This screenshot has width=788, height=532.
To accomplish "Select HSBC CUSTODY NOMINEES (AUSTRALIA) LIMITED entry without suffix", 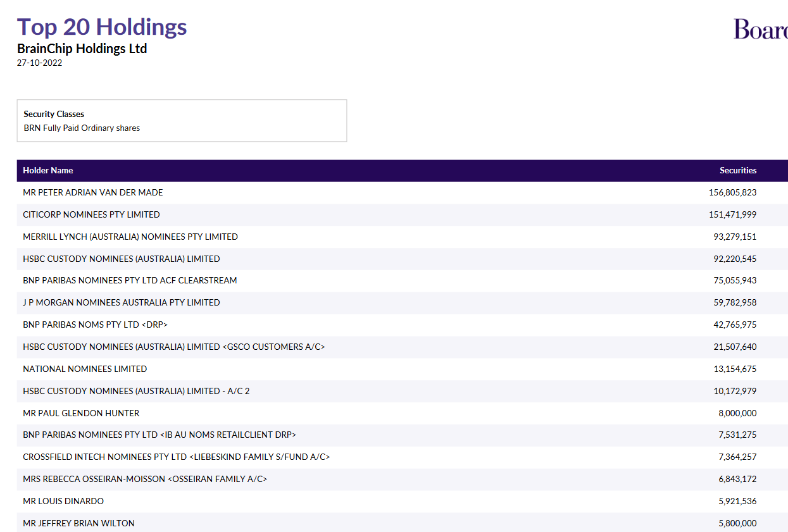I will (121, 259).
